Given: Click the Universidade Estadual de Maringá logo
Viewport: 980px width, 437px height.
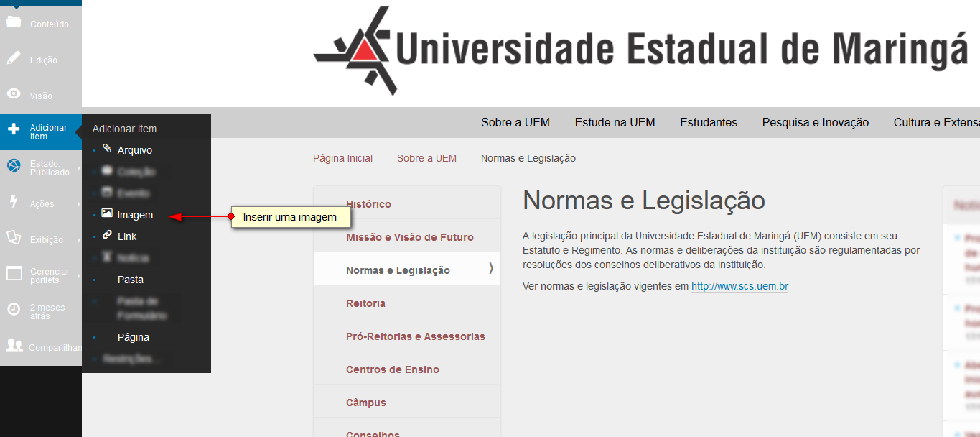Looking at the screenshot, I should click(x=640, y=50).
